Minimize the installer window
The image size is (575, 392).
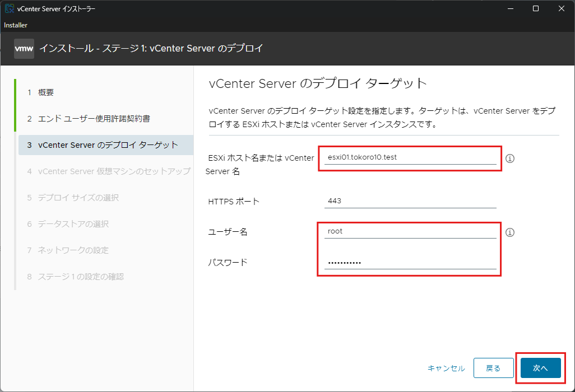(x=510, y=8)
